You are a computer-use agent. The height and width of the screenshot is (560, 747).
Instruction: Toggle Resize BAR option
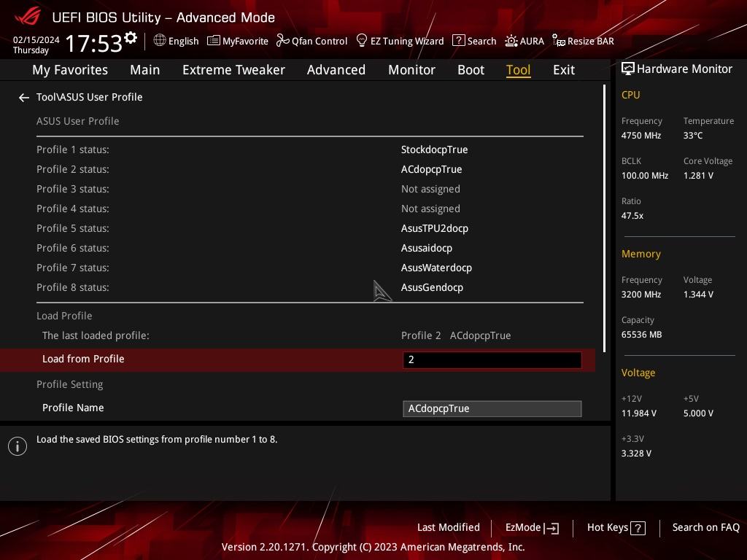coord(583,41)
